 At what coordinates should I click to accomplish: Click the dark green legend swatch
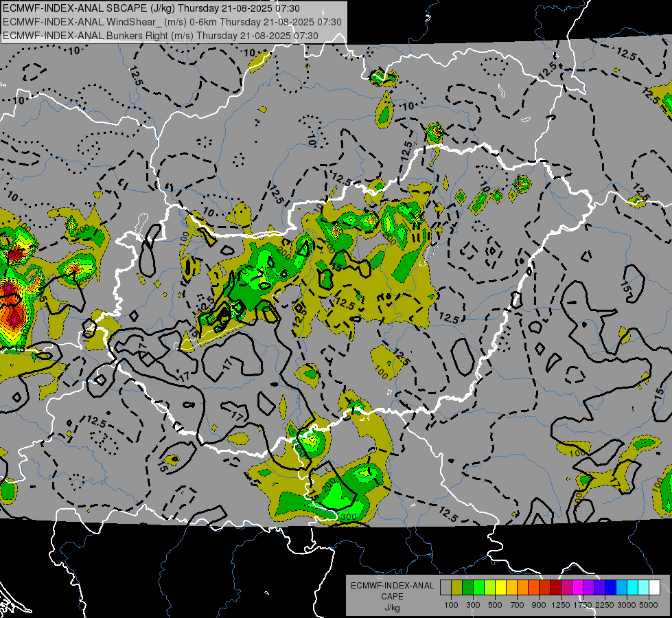coord(467,588)
